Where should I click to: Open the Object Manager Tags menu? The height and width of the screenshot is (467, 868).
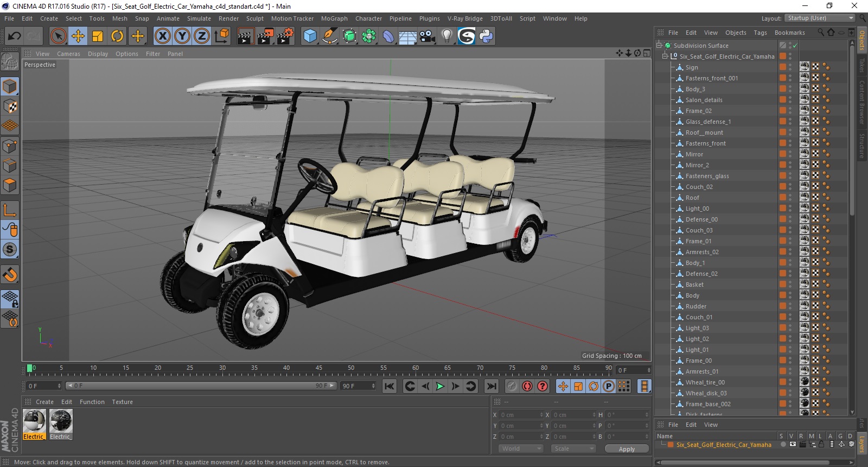click(x=760, y=33)
